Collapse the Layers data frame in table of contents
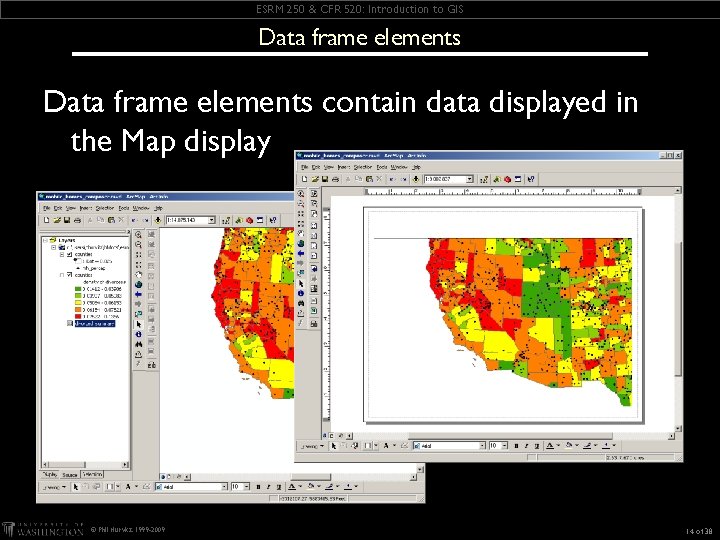 [45, 240]
